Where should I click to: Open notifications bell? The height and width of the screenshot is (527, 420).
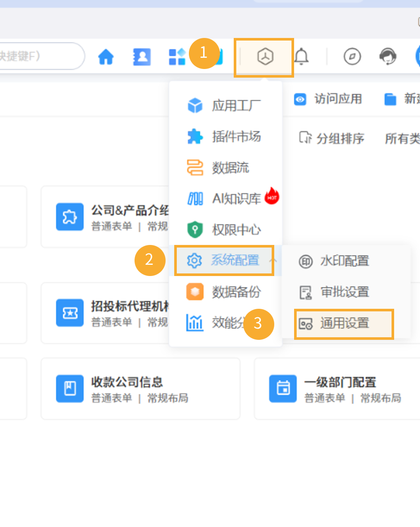(301, 56)
